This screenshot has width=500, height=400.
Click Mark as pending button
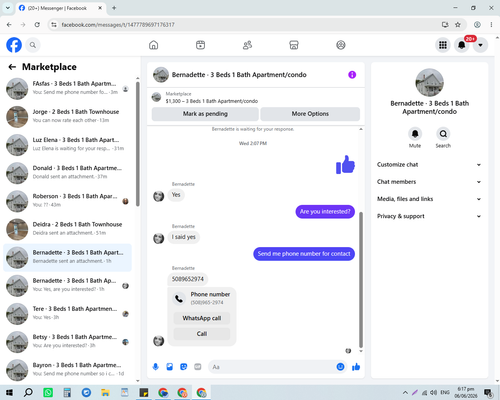pyautogui.click(x=205, y=114)
